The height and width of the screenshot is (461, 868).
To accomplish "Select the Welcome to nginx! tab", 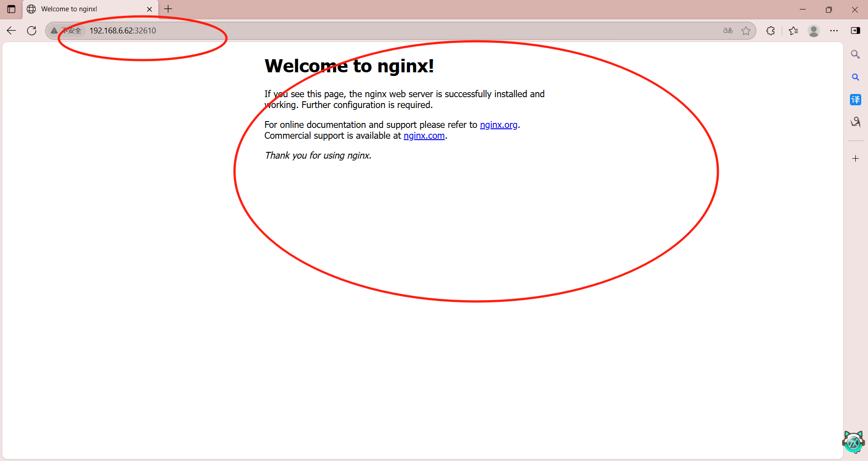I will tap(90, 9).
